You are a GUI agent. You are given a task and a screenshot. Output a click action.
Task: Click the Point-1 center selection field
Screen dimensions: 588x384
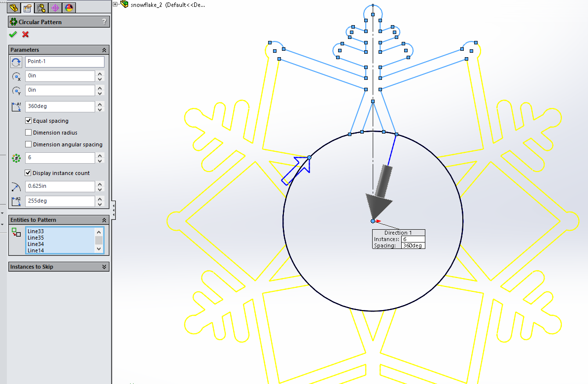click(65, 62)
